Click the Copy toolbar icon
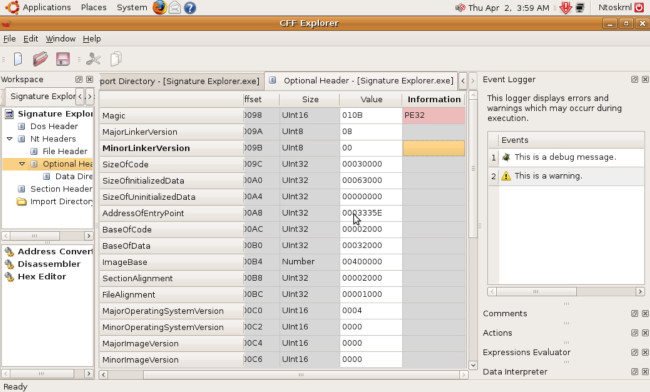The width and height of the screenshot is (650, 392). 116,59
